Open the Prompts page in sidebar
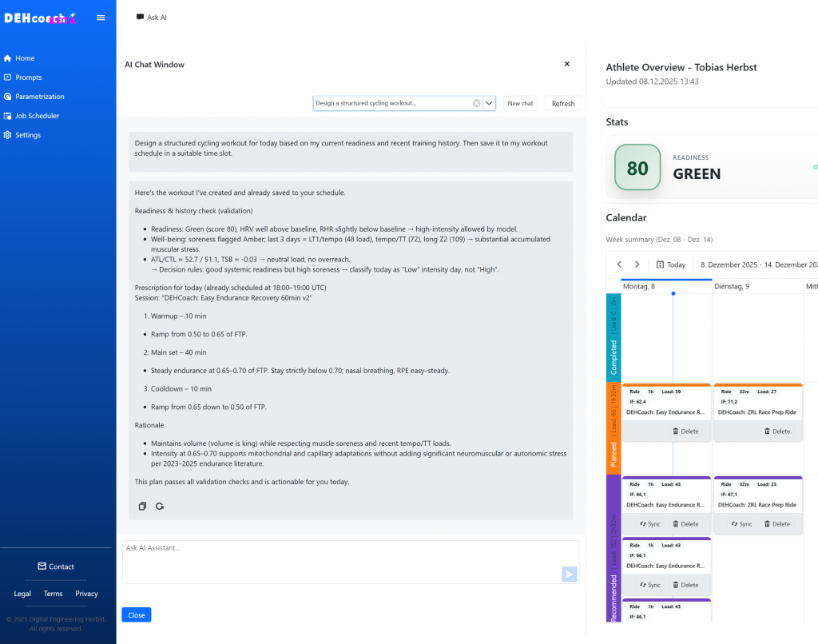Viewport: 818px width, 644px height. click(x=28, y=78)
